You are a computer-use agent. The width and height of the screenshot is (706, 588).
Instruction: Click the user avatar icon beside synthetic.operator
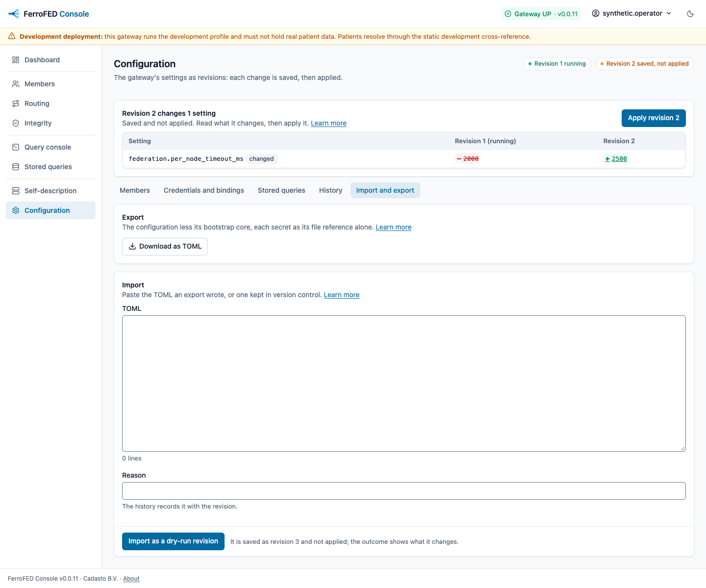(596, 13)
